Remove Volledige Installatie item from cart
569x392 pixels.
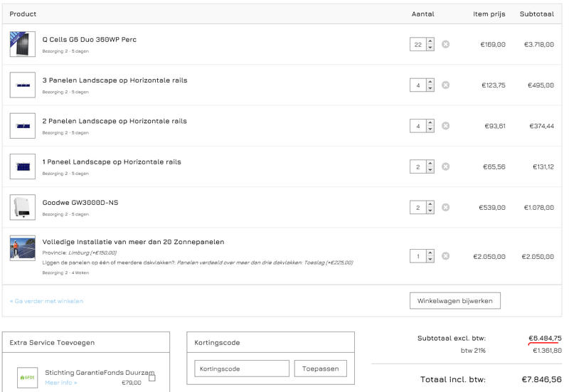click(446, 256)
